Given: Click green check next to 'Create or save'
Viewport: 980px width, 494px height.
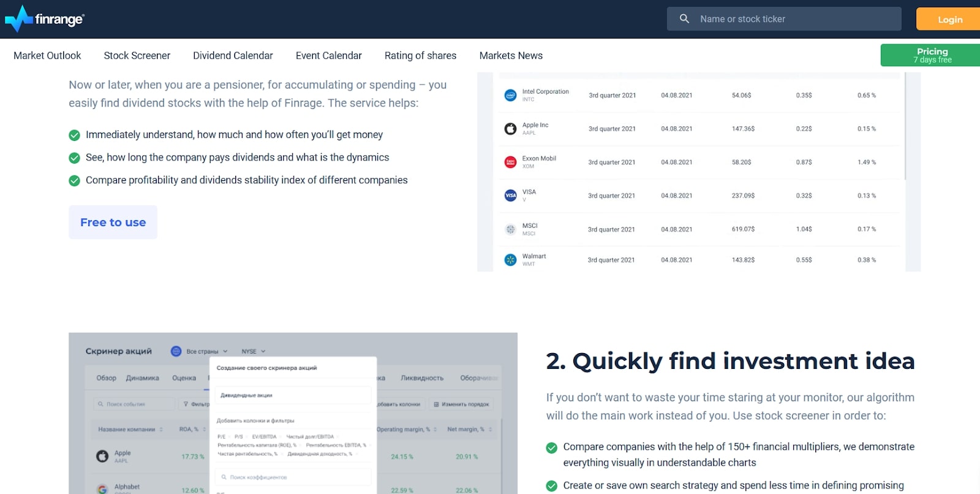Looking at the screenshot, I should [552, 486].
